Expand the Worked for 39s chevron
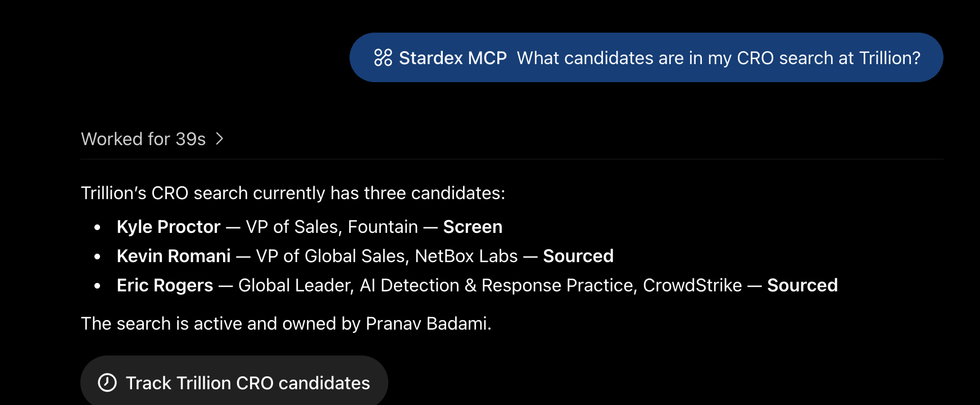Screen dimensions: 980x405 [x=220, y=138]
